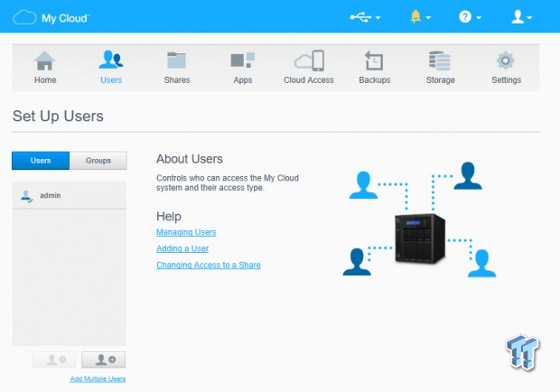Open the Storage disk stack icon
Viewport: 560px width, 392px height.
[440, 61]
